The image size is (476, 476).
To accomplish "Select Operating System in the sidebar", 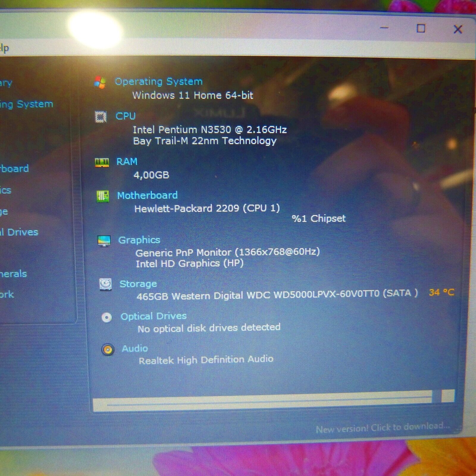I will (26, 104).
